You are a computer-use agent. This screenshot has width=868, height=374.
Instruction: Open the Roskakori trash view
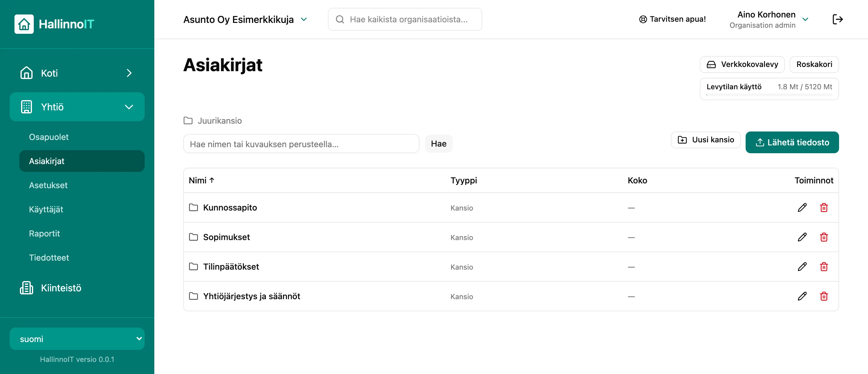click(x=814, y=64)
